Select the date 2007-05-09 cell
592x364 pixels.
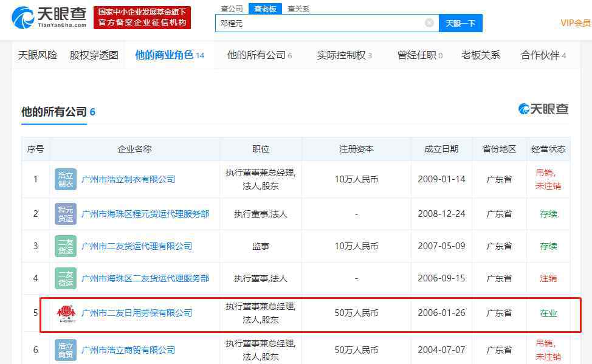pyautogui.click(x=441, y=246)
